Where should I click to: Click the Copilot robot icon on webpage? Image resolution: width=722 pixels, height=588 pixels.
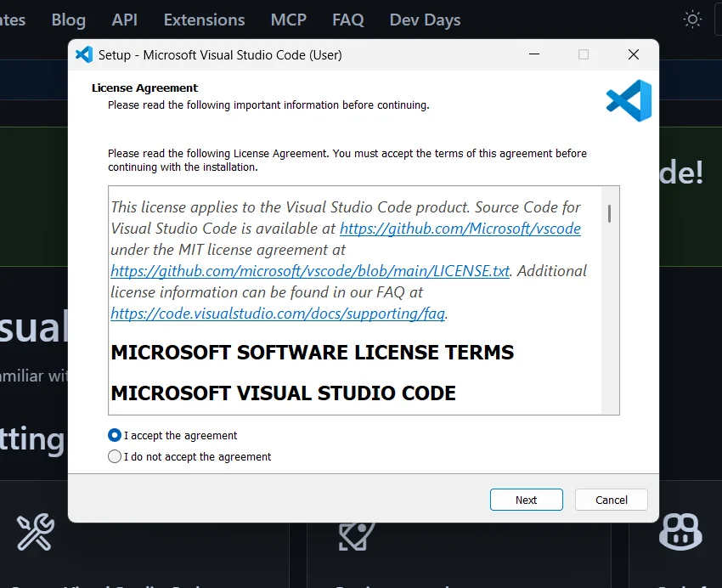(680, 532)
